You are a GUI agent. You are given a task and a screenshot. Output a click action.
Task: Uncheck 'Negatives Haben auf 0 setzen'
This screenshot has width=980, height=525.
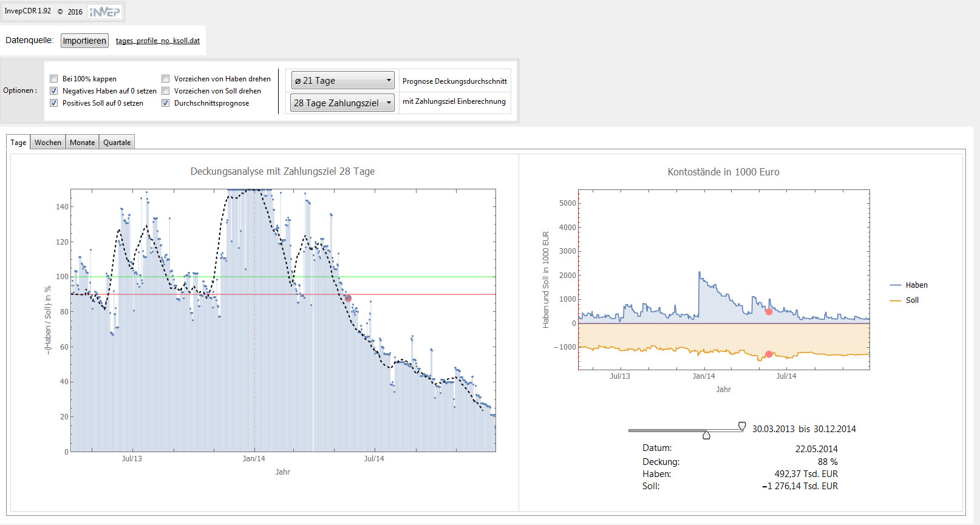coord(54,91)
